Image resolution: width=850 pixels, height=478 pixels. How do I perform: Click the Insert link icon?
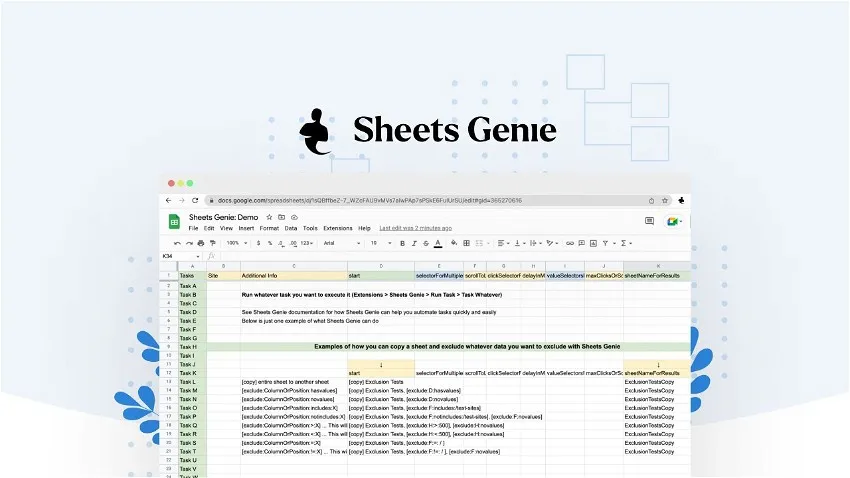pos(570,243)
